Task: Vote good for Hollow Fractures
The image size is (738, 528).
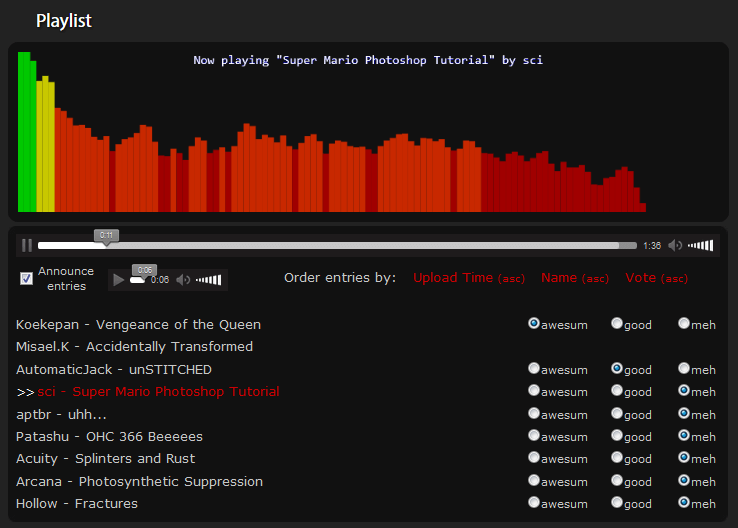Action: click(617, 502)
